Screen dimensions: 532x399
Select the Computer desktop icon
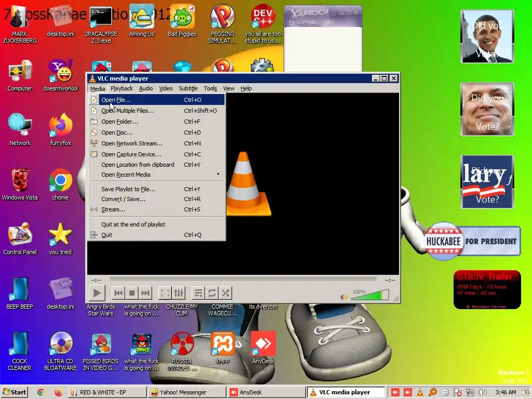[19, 75]
